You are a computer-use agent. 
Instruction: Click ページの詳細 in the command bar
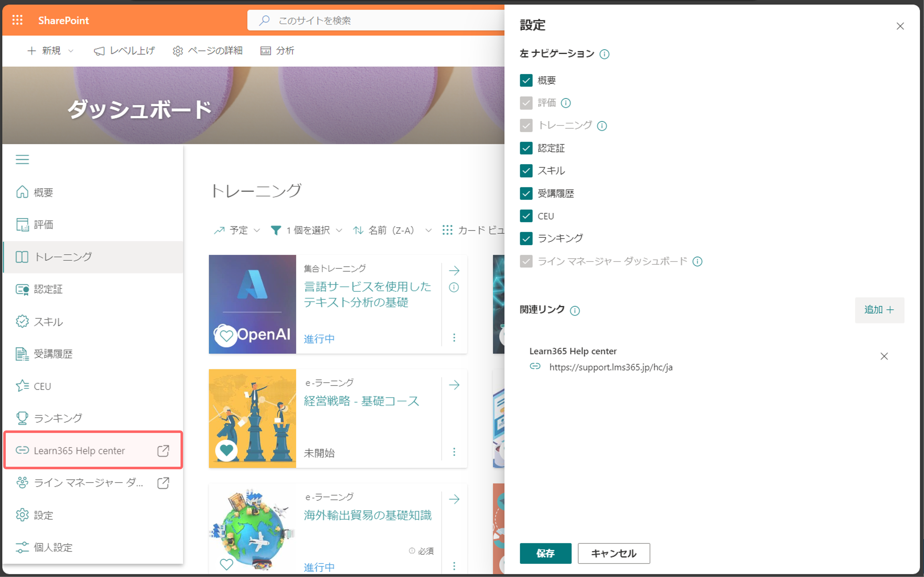(207, 51)
